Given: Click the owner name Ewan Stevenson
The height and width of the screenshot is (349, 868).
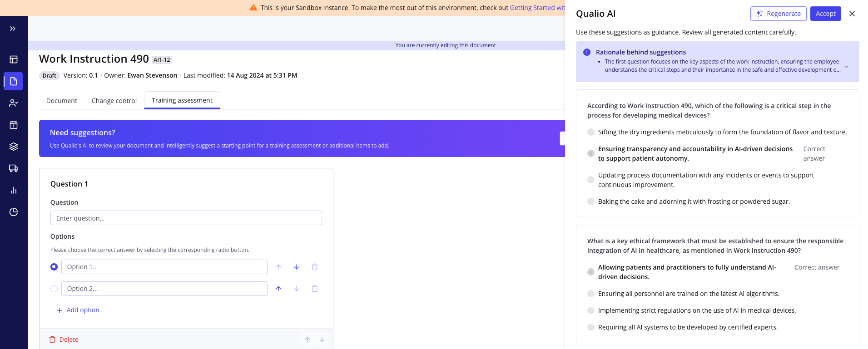Looking at the screenshot, I should point(152,75).
